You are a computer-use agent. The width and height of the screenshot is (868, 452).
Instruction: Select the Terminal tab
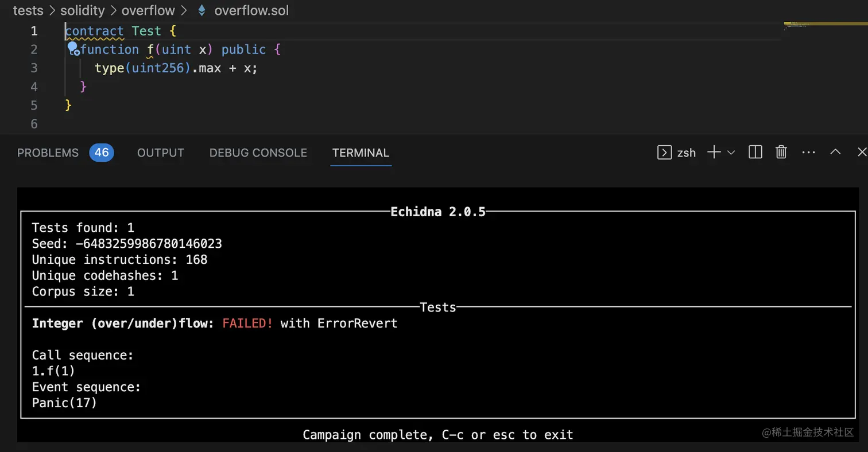click(x=361, y=153)
